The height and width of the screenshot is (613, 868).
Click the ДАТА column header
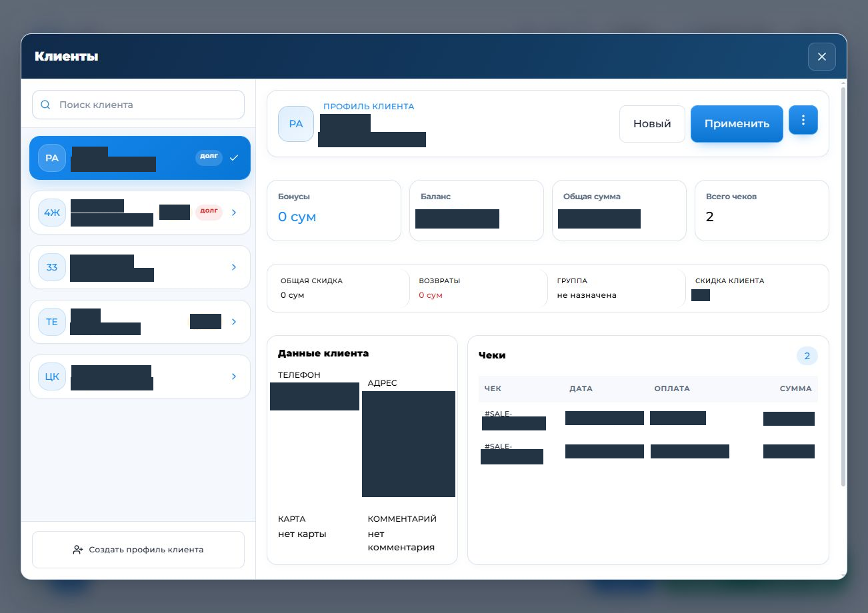(x=581, y=388)
